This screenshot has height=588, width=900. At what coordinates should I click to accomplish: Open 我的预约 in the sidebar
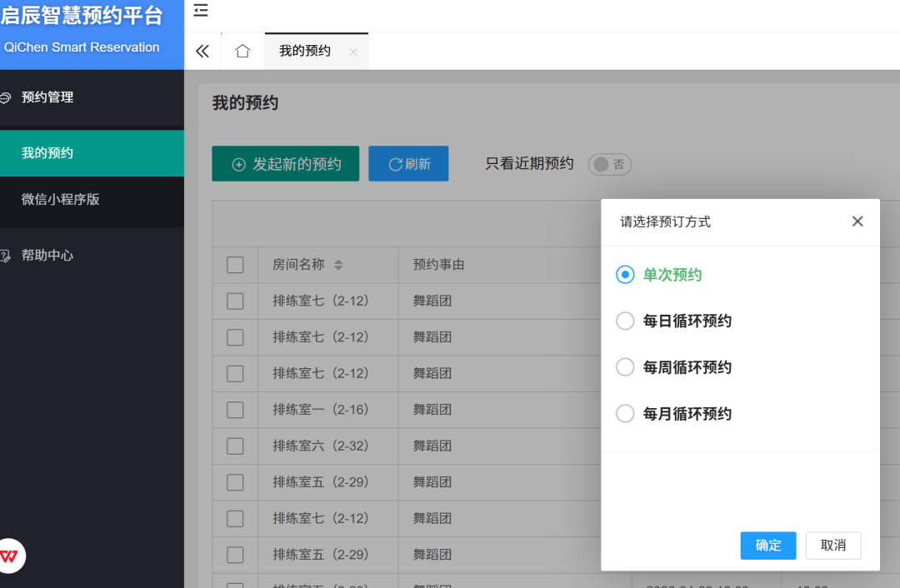click(x=92, y=153)
